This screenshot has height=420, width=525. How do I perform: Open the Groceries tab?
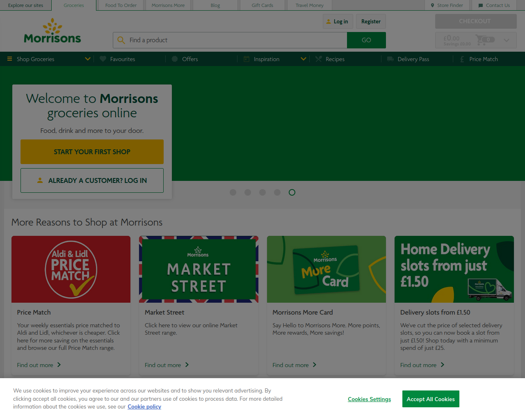[74, 5]
